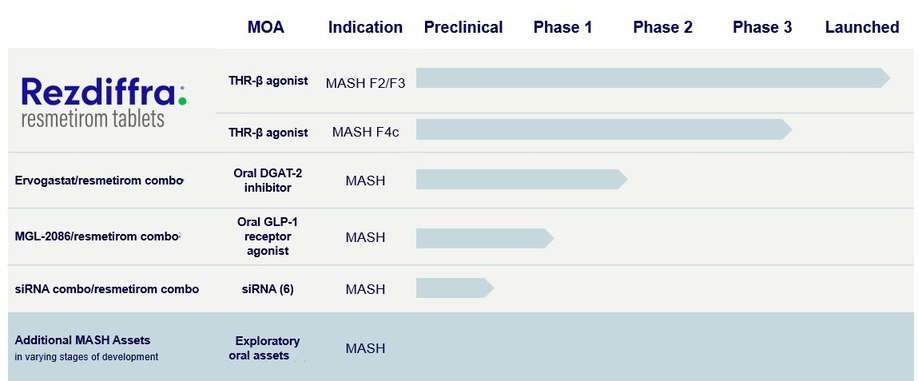Image resolution: width=918 pixels, height=381 pixels.
Task: Click Additional MASH Assets heading
Action: pos(83,340)
